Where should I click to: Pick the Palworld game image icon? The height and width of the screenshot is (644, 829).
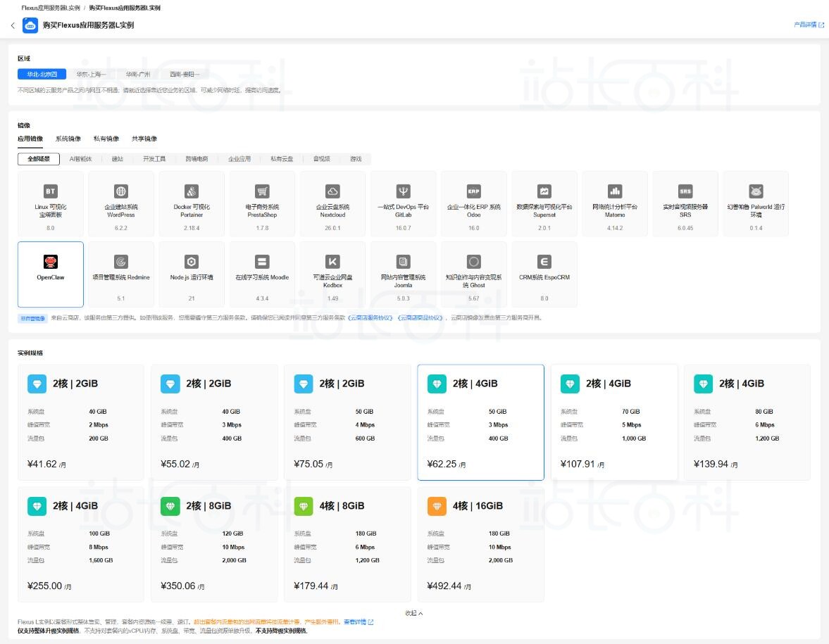coord(756,191)
